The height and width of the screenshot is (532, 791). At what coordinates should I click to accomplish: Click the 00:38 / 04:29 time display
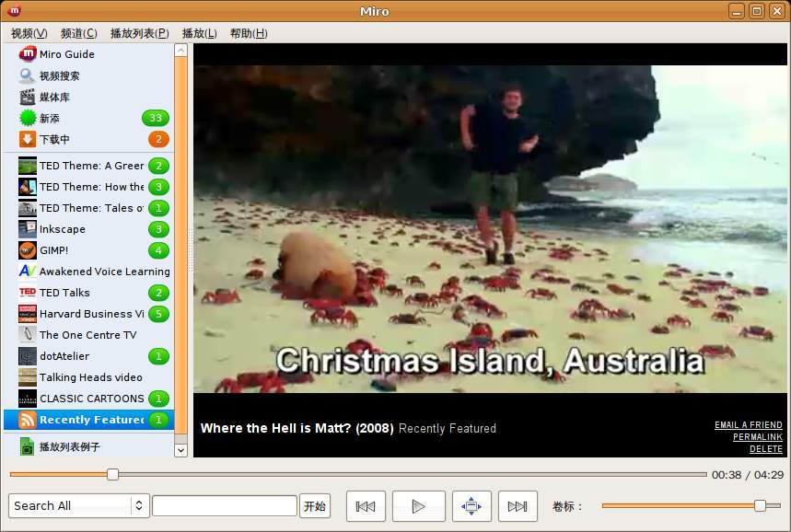748,475
